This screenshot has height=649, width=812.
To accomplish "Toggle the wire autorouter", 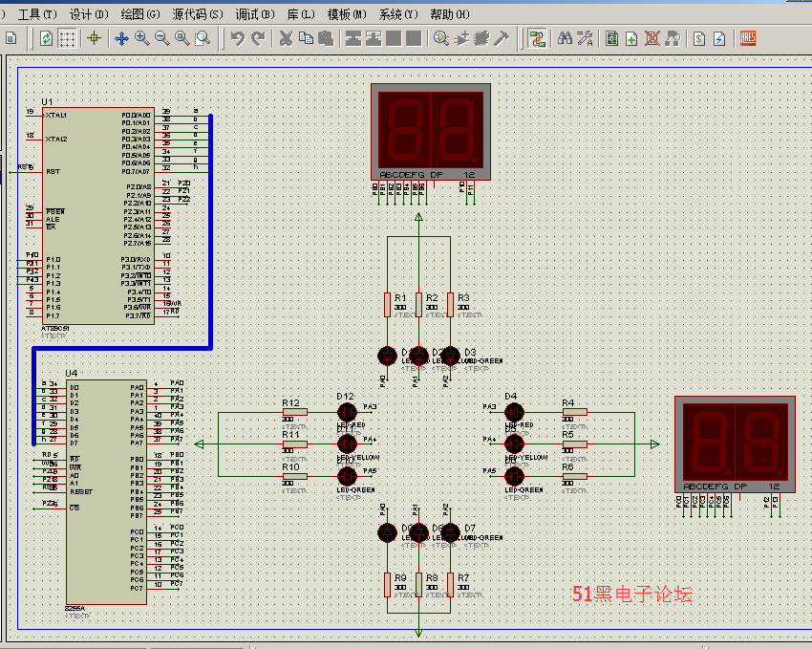I will (x=537, y=38).
